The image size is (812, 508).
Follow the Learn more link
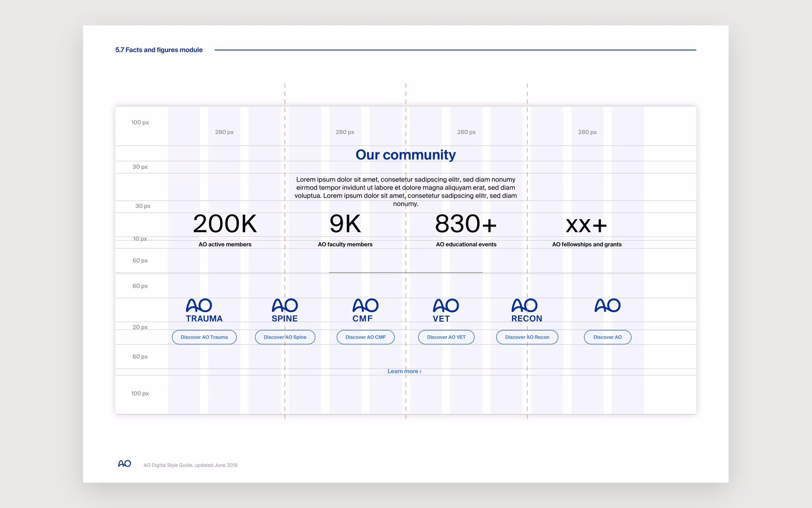click(x=404, y=371)
